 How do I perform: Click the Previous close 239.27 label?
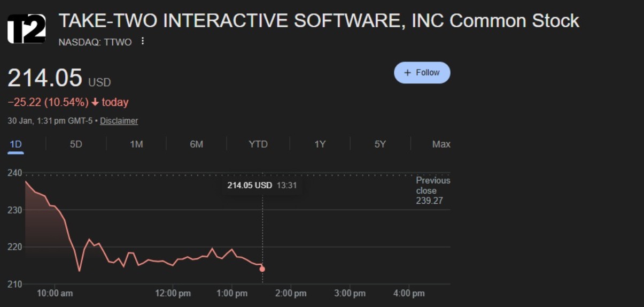tap(433, 190)
